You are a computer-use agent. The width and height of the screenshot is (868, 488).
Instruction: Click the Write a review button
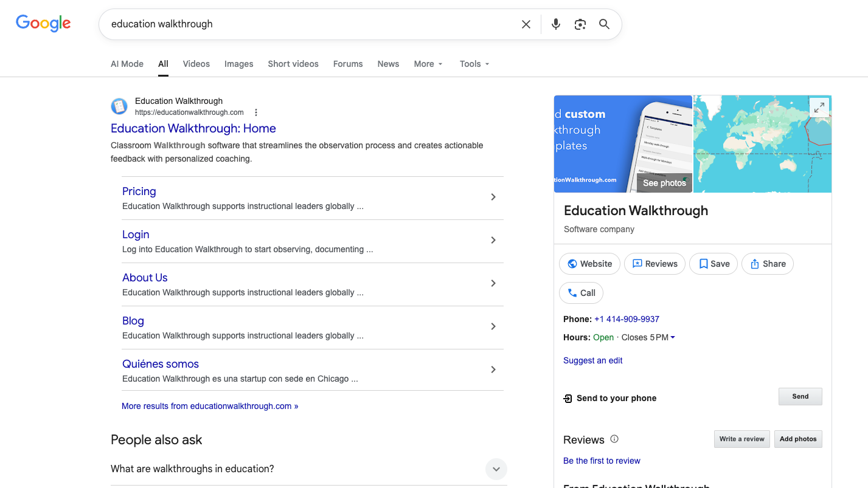click(x=742, y=439)
